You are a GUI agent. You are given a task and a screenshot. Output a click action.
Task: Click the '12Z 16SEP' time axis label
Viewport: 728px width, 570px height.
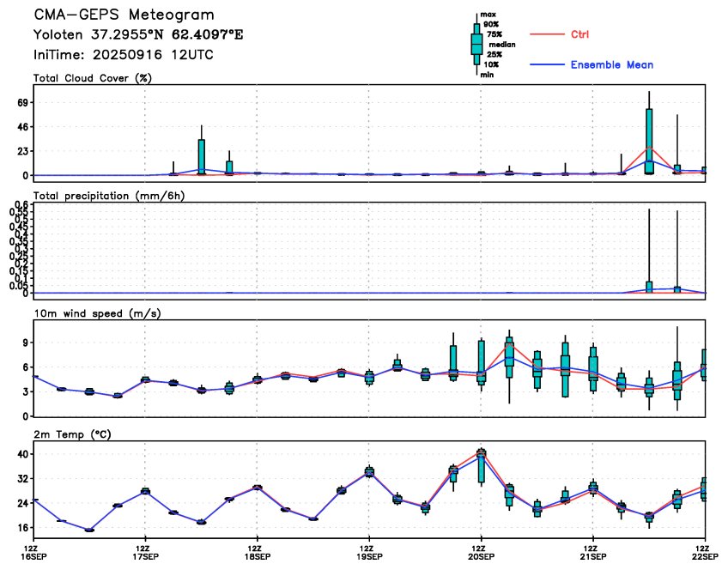[33, 552]
